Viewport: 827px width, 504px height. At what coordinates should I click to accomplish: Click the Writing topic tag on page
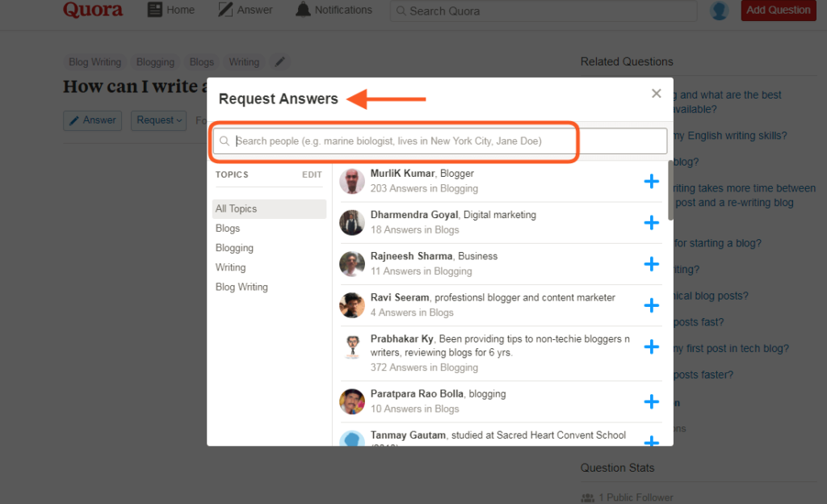tap(244, 62)
